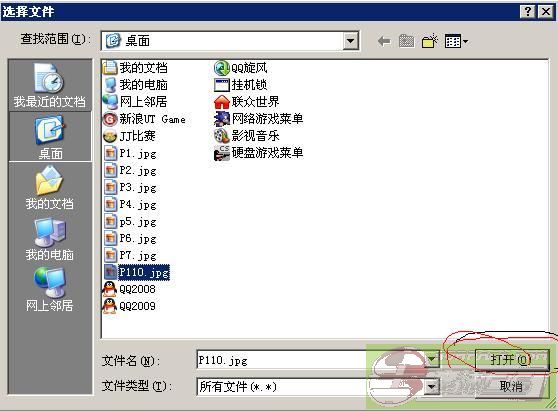
Task: Expand the 文件名 dropdown arrow
Action: (x=432, y=359)
